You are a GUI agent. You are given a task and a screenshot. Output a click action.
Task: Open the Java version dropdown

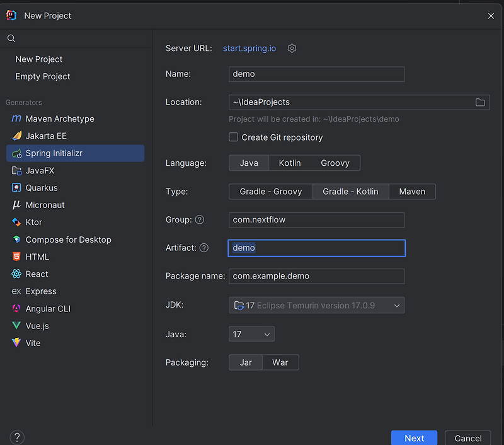tap(251, 334)
